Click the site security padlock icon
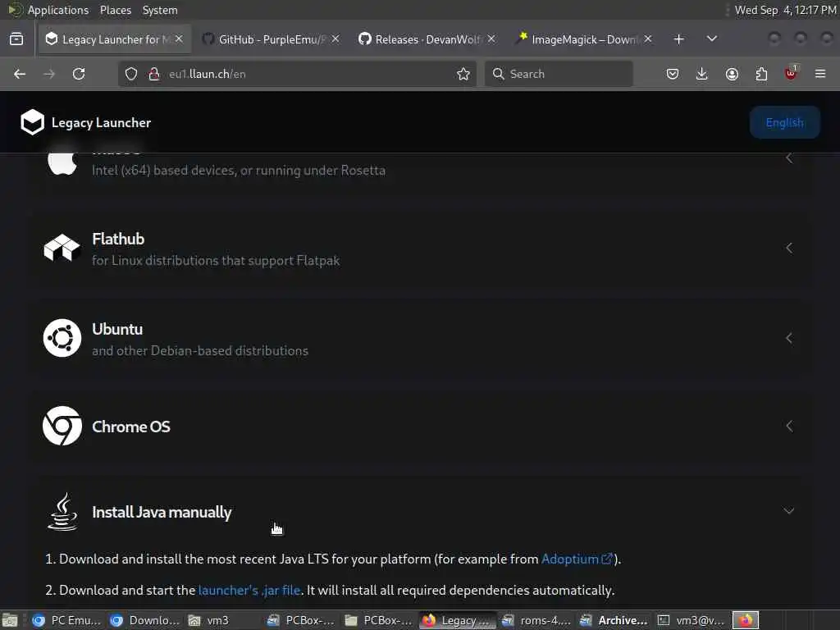840x630 pixels. tap(154, 74)
